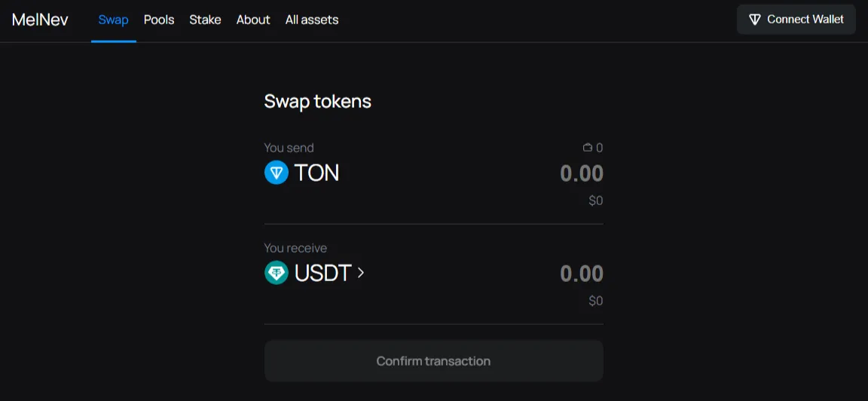
Task: Click the TON logo in Connect Wallet button
Action: [x=754, y=20]
